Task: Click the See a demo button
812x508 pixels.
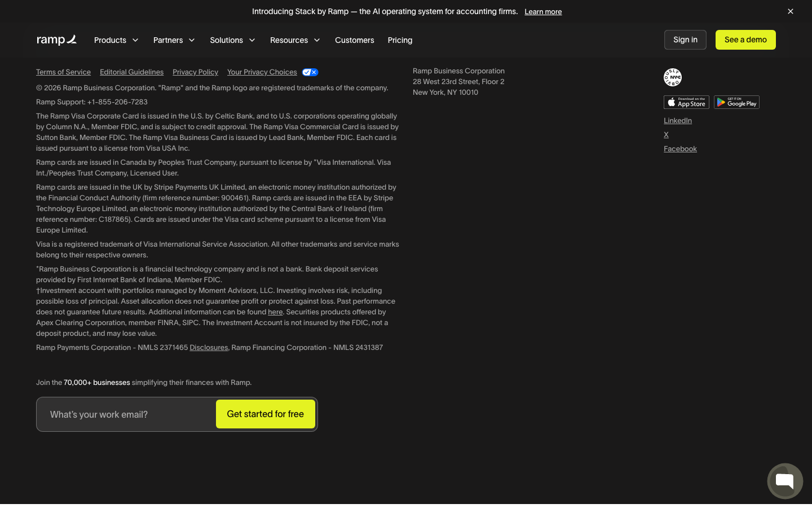Action: [745, 40]
